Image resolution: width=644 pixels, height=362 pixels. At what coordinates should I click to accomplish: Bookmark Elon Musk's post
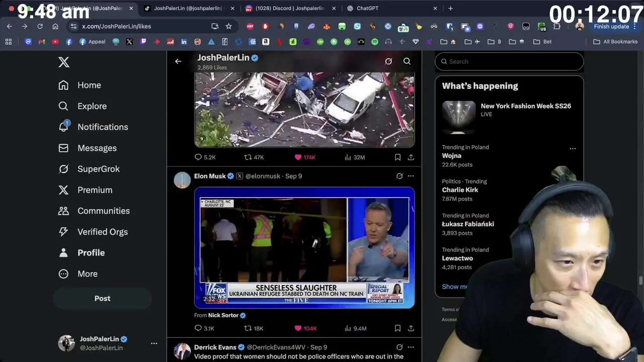click(x=397, y=328)
